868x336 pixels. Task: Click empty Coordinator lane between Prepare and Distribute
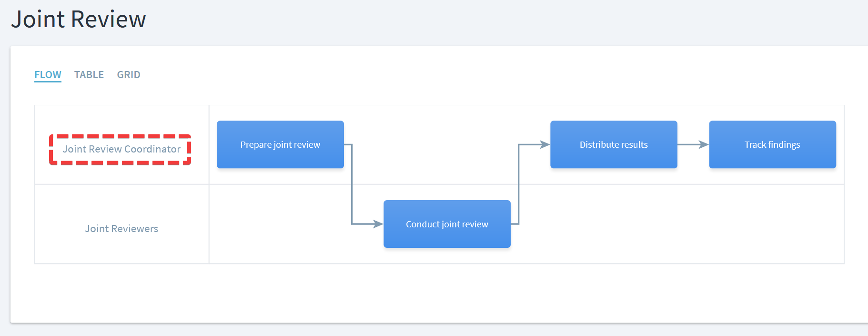(447, 144)
